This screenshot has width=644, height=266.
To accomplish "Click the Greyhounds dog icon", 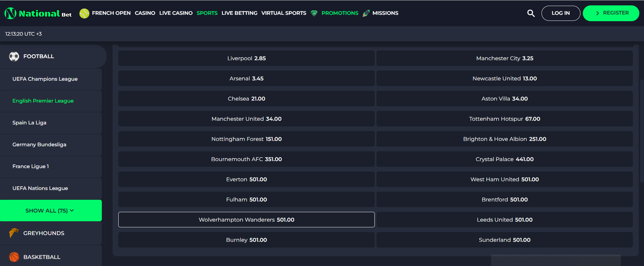I will [14, 233].
